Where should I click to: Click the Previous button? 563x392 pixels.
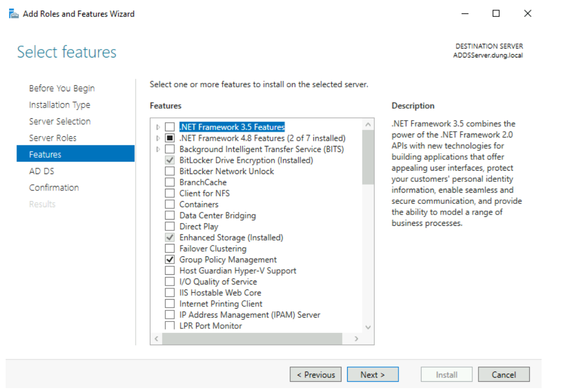[x=316, y=374]
